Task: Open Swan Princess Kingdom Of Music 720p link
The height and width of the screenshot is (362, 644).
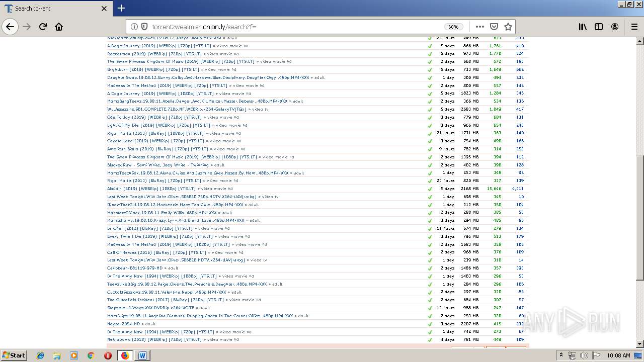Action: tap(181, 61)
